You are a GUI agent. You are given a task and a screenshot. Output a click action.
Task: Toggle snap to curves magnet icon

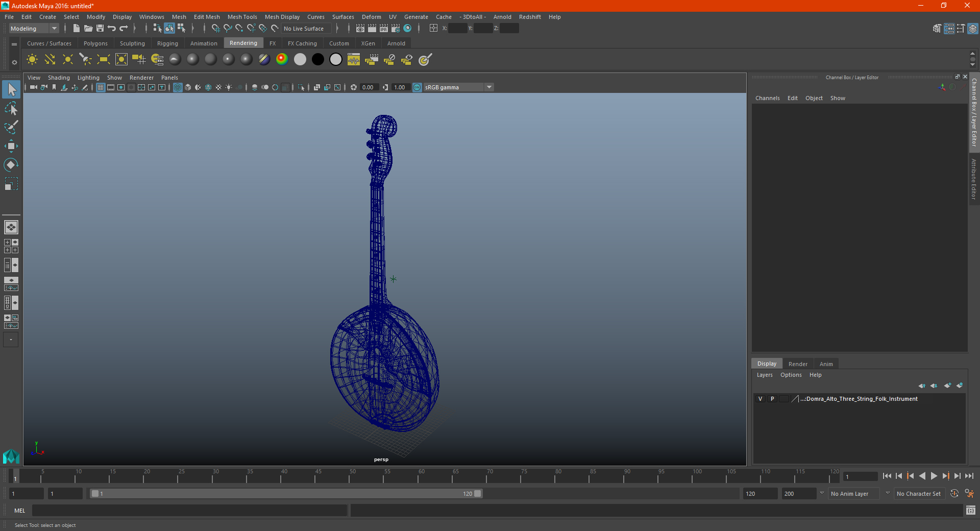pos(228,29)
